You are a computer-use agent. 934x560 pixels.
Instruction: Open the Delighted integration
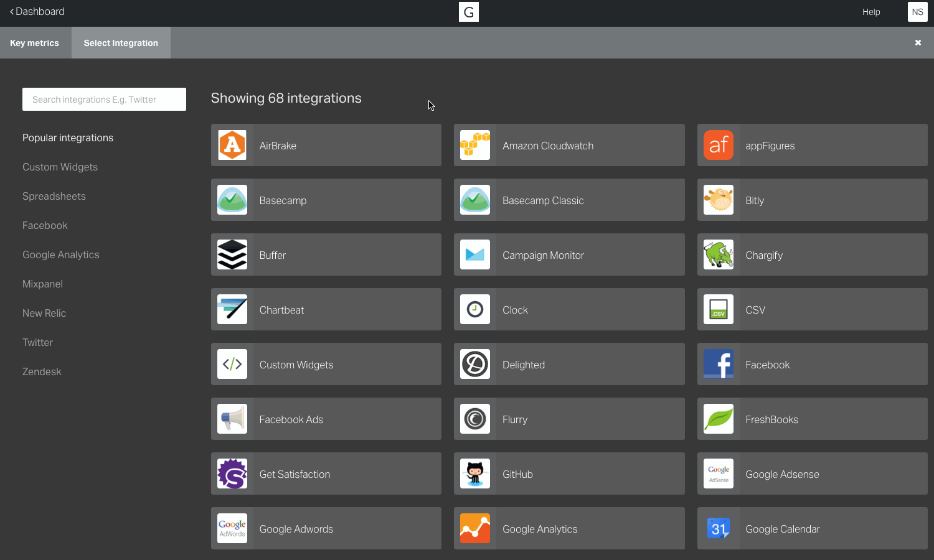point(568,364)
